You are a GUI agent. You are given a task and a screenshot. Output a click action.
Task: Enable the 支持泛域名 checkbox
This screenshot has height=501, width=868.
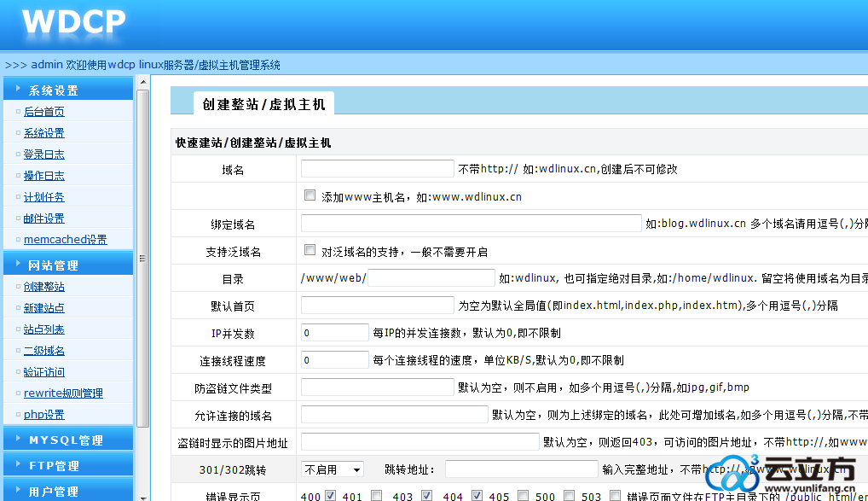click(310, 250)
